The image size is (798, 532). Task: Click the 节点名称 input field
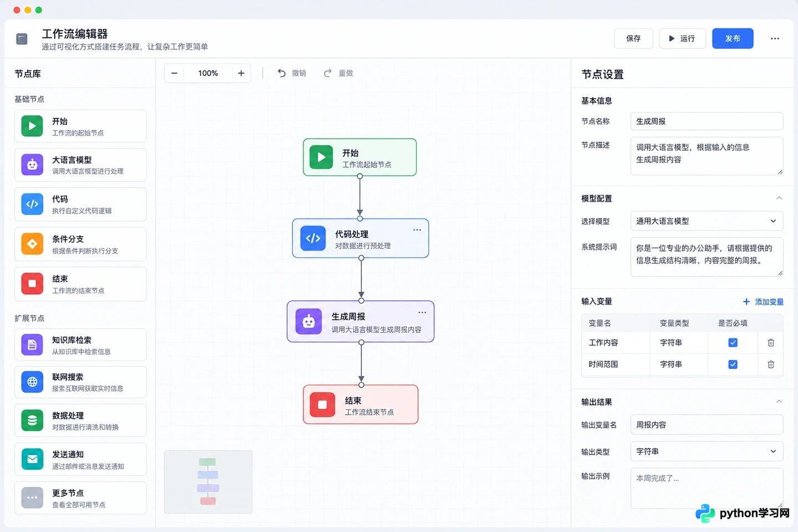click(707, 121)
